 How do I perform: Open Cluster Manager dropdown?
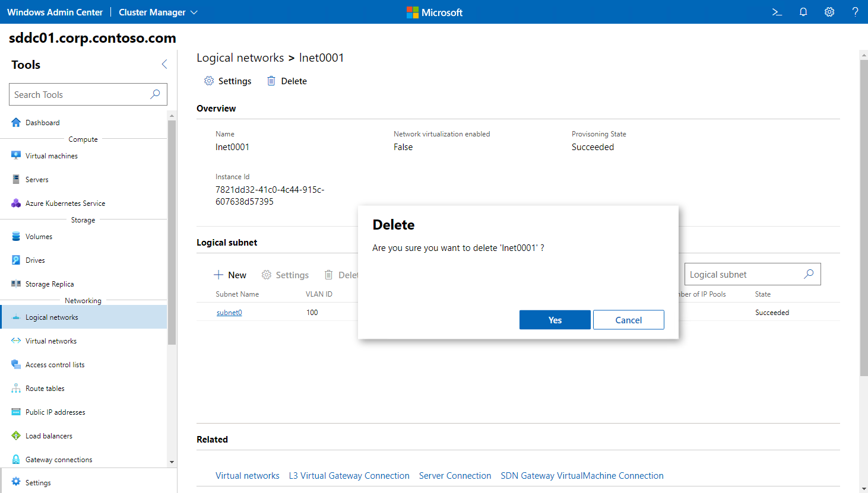point(158,12)
